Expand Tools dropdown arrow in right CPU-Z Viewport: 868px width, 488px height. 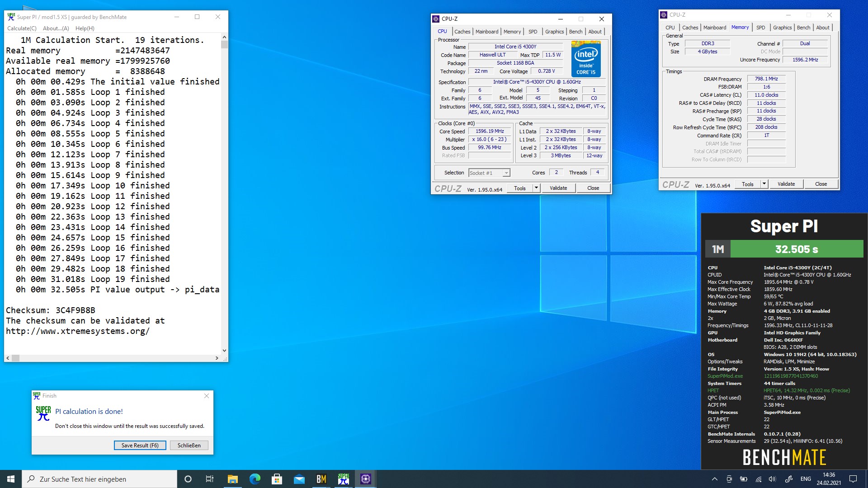point(764,184)
